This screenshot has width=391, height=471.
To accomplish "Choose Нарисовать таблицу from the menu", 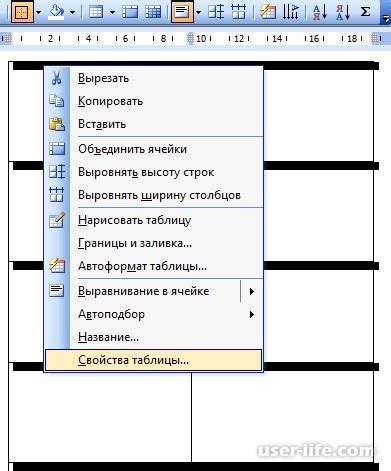I will click(x=153, y=220).
